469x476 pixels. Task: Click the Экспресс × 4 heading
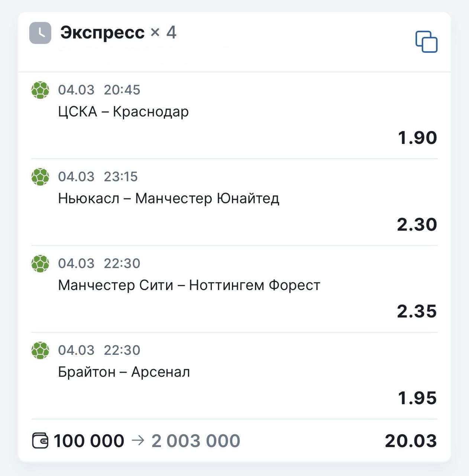click(118, 33)
